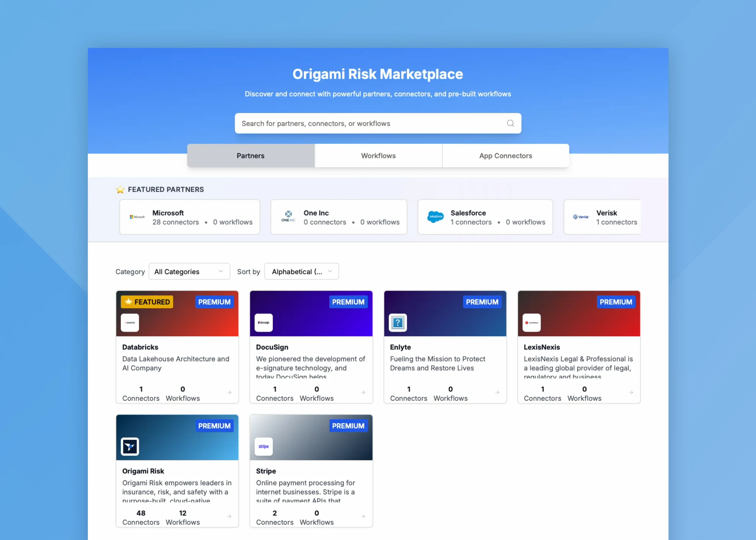756x540 pixels.
Task: Open Origami Risk via its arrow icon
Action: click(229, 516)
